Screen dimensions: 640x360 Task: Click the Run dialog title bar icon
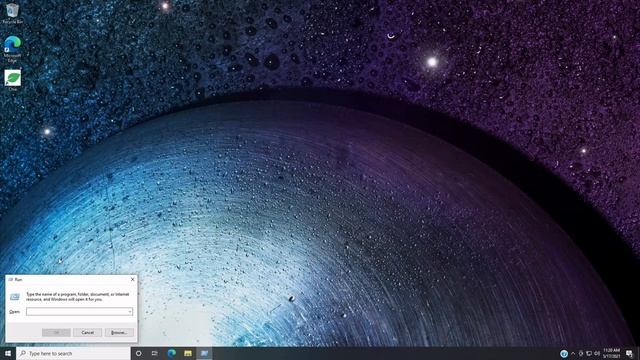11,280
